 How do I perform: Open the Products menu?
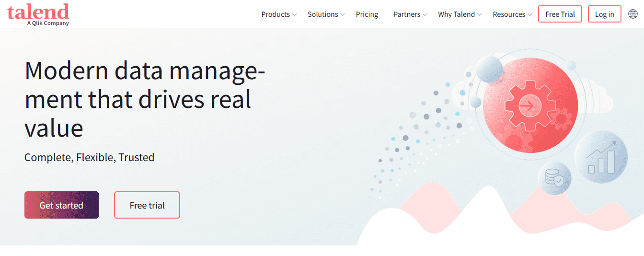click(x=276, y=14)
